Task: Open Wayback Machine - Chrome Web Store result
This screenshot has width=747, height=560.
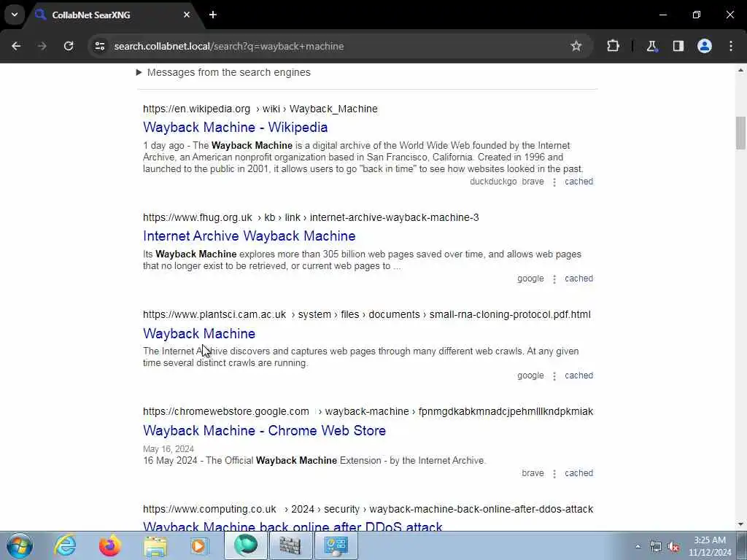Action: click(264, 430)
